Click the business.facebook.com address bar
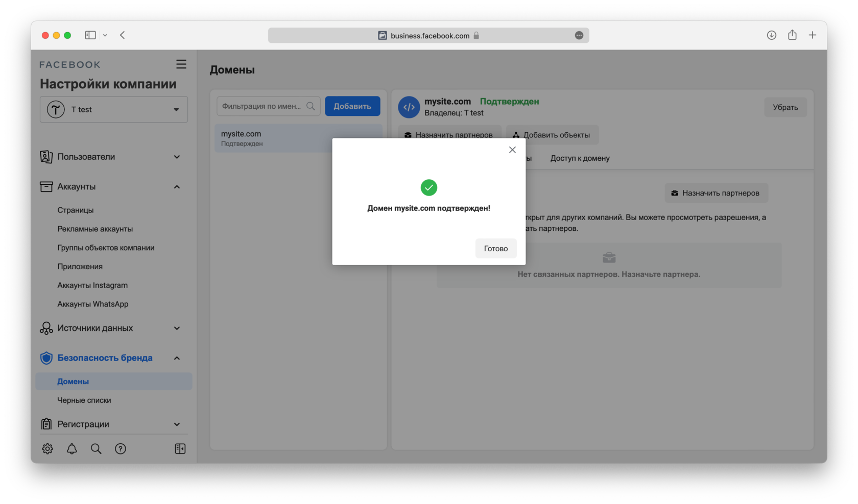The image size is (858, 504). (428, 35)
